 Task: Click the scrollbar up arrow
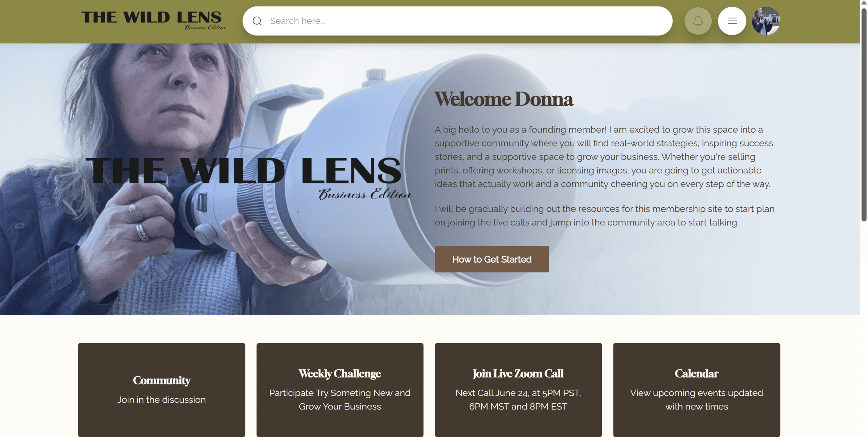coord(864,3)
